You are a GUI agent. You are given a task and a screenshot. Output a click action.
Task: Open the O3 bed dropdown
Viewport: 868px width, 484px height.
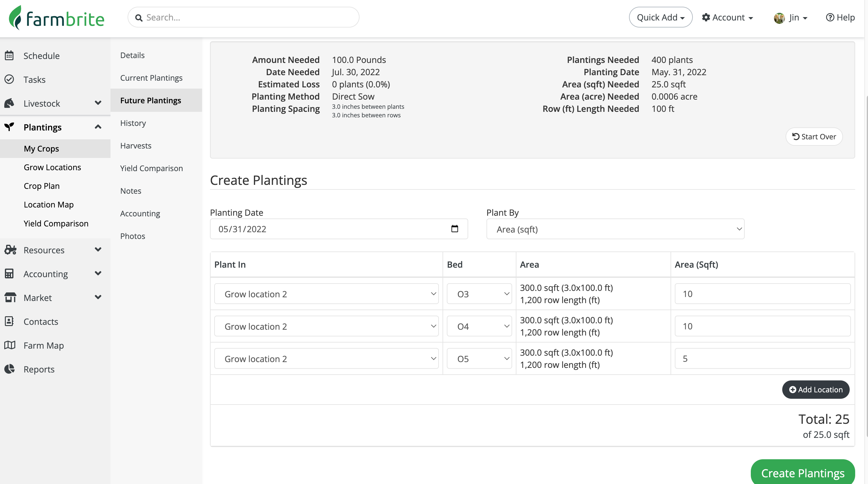click(x=479, y=294)
